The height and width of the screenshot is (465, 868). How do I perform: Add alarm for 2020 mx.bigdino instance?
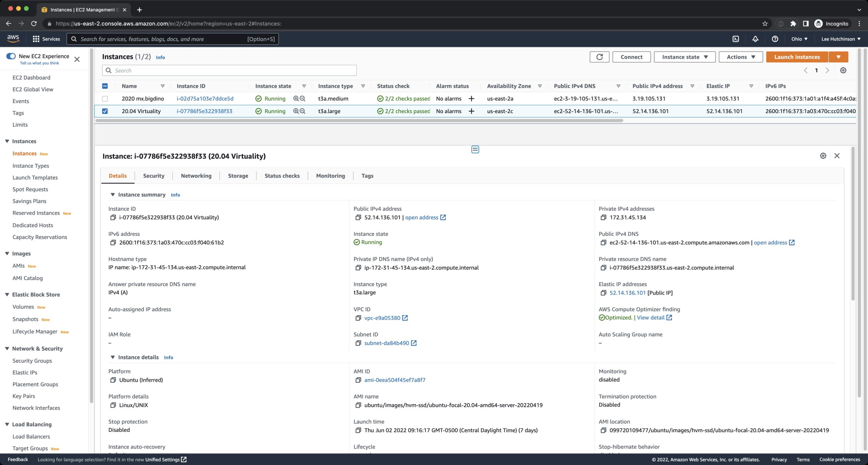[471, 99]
